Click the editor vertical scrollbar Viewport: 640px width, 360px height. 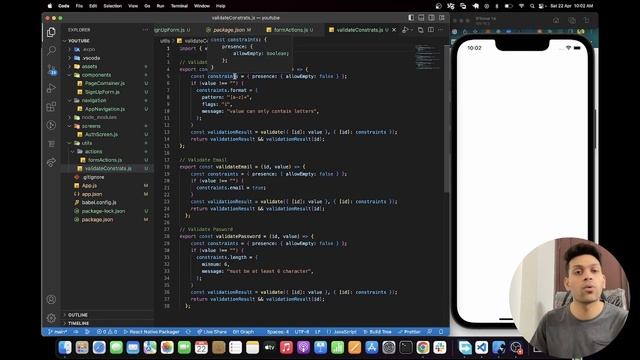pos(447,118)
